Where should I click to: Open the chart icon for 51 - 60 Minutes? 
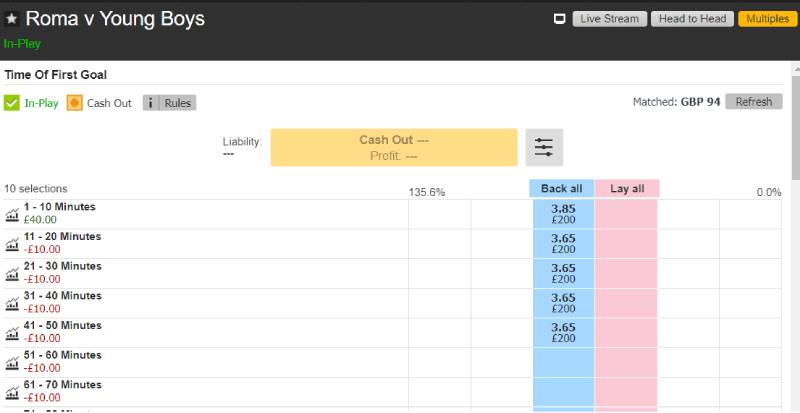point(12,363)
